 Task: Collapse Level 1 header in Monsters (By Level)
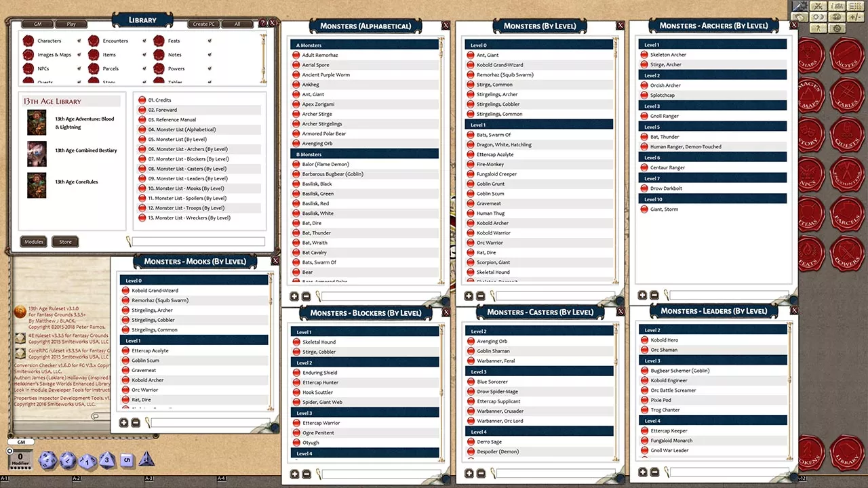click(x=539, y=125)
